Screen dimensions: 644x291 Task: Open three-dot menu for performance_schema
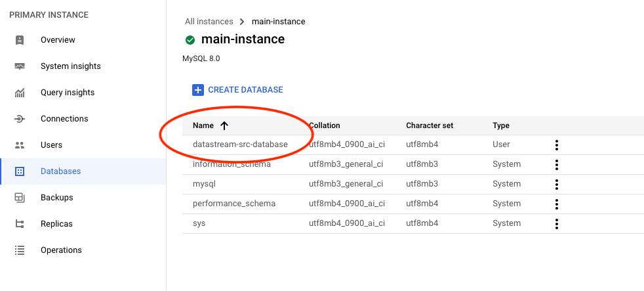click(556, 204)
